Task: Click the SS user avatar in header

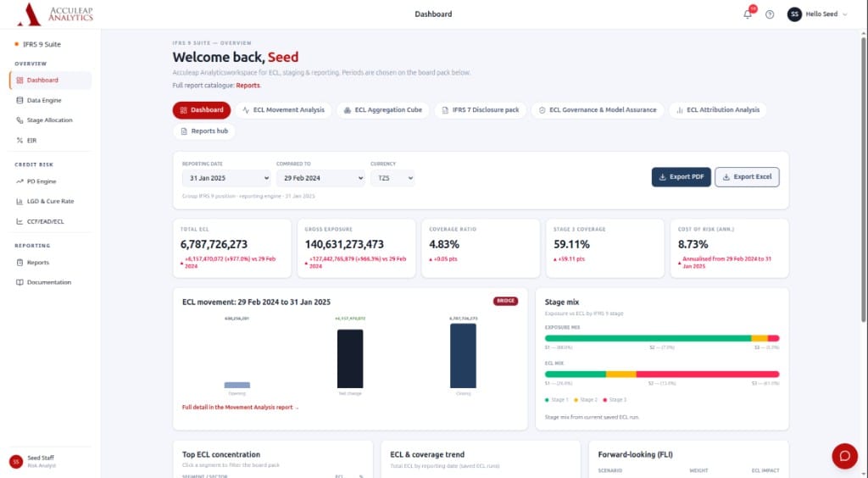Action: (794, 14)
